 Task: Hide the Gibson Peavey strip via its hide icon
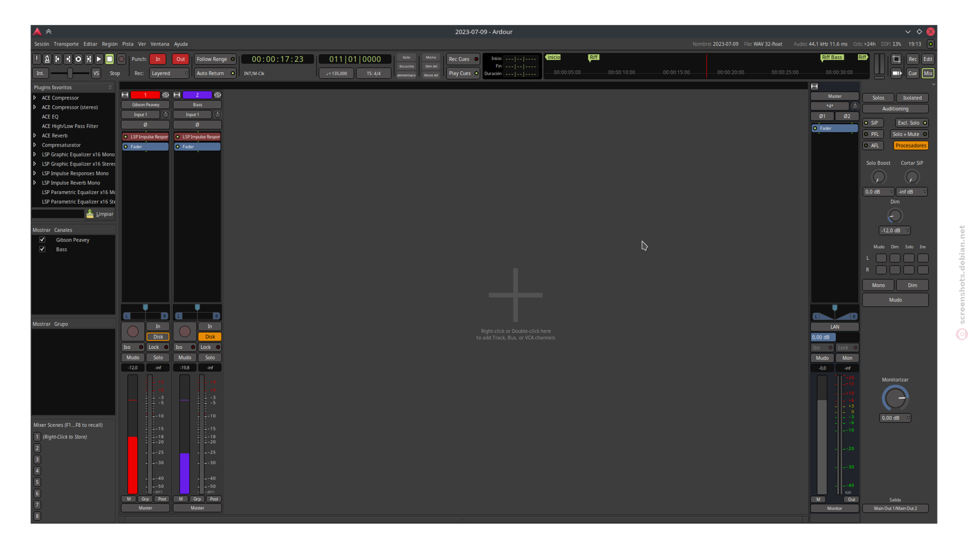pyautogui.click(x=166, y=95)
